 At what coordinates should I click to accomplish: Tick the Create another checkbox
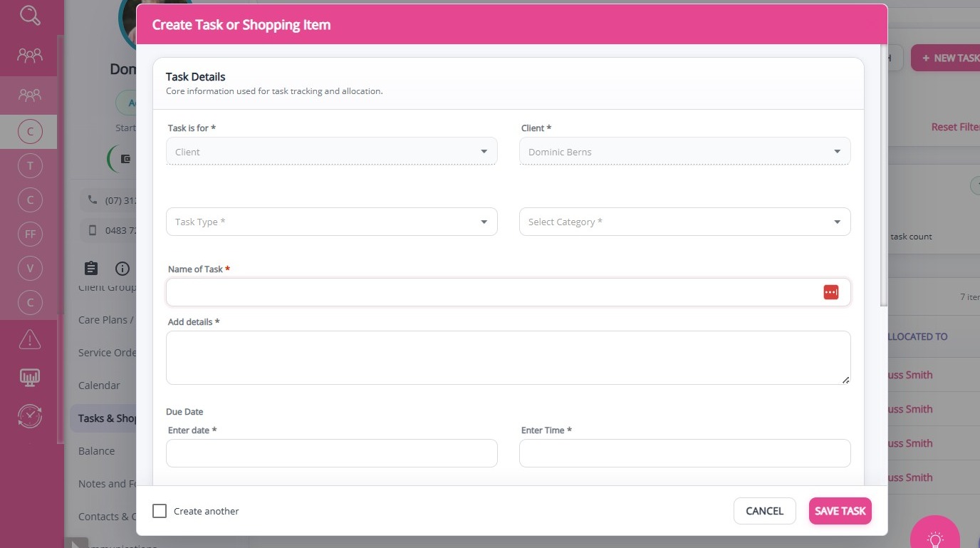pos(160,511)
